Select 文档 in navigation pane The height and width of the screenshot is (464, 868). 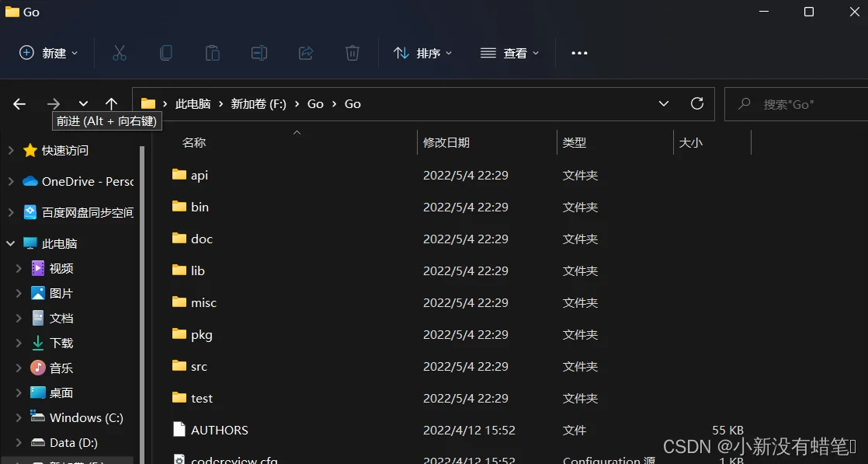(x=61, y=318)
